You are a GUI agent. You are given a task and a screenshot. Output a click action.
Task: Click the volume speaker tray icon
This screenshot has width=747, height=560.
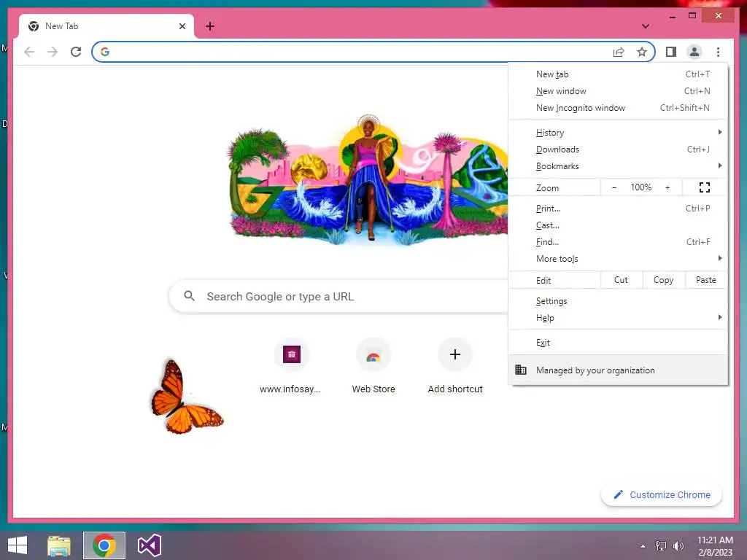678,546
